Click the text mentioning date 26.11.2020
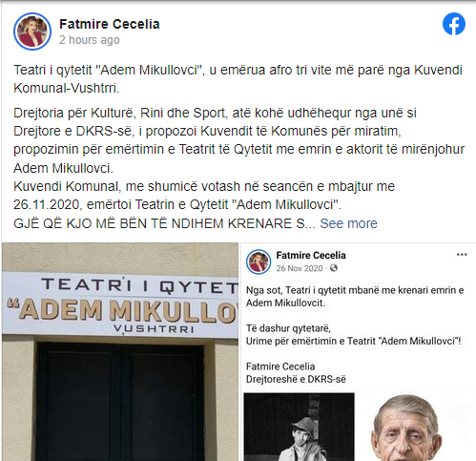Viewport: 476px width, 461px height. tap(204, 196)
